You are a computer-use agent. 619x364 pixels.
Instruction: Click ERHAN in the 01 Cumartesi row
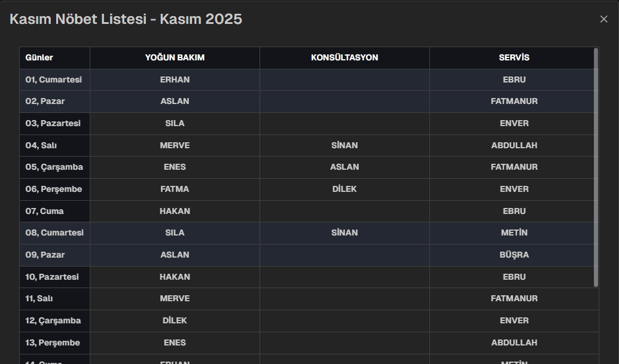pos(175,79)
